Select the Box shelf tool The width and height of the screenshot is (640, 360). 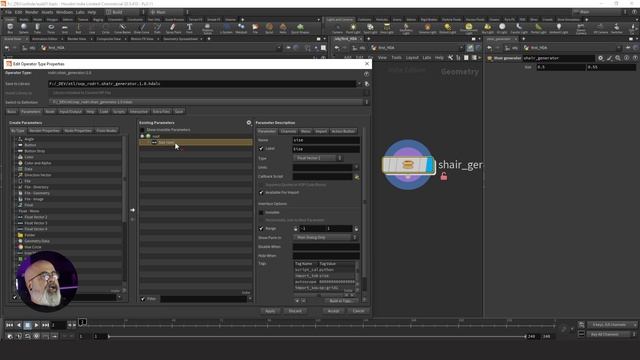click(x=10, y=28)
